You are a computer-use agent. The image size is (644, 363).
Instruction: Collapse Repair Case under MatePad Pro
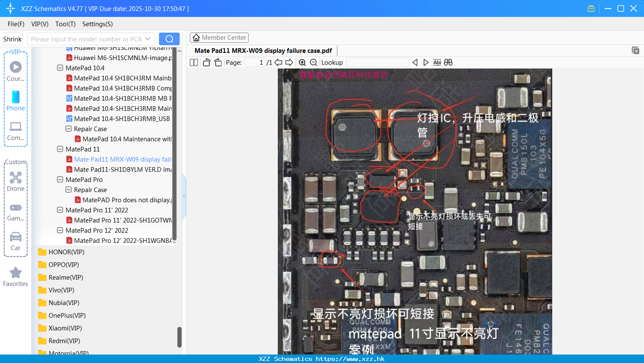click(69, 190)
